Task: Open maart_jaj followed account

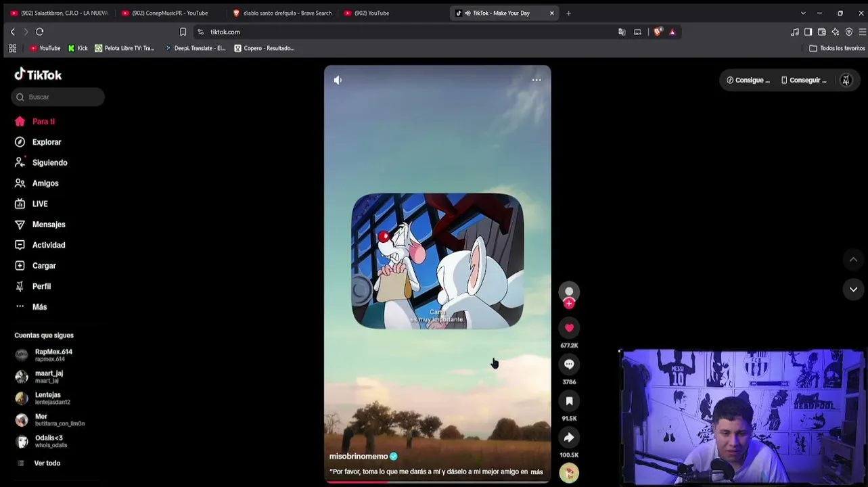Action: 39,377
